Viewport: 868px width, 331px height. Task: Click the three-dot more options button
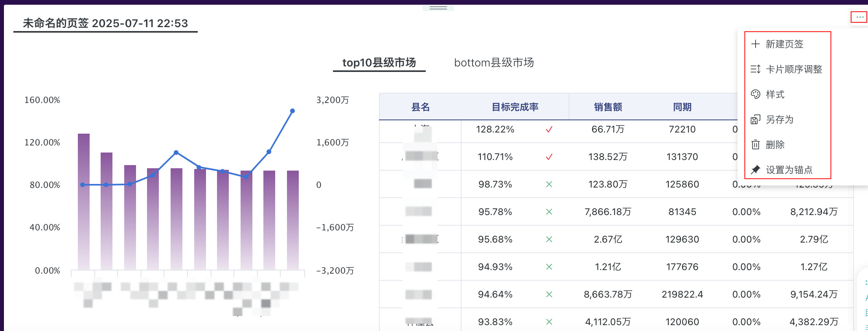(x=860, y=17)
